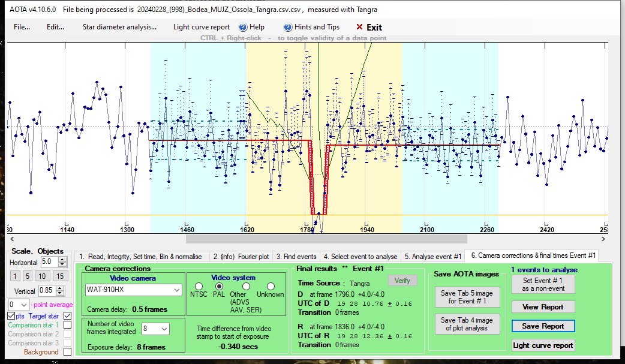Click the 2100 frame axis label

click(x=427, y=230)
